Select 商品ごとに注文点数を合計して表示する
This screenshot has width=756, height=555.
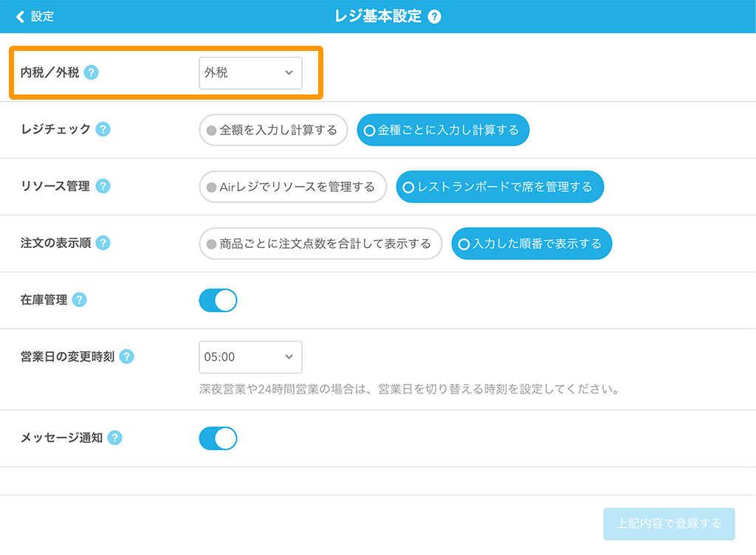pyautogui.click(x=320, y=244)
